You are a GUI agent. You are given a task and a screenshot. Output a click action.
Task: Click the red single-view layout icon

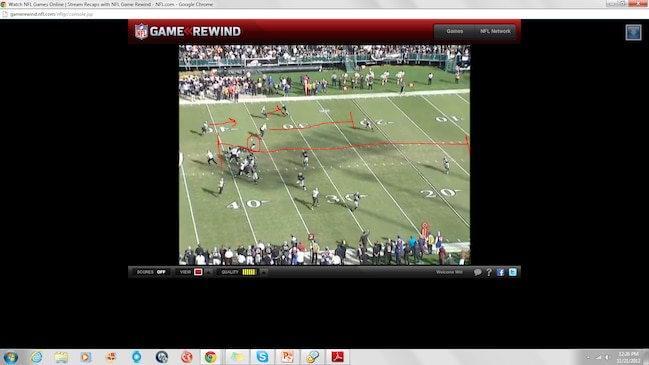tap(198, 272)
